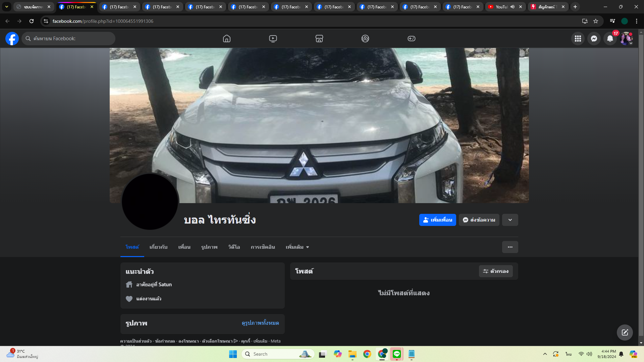
Task: Open the Messenger icon in header
Action: (594, 39)
